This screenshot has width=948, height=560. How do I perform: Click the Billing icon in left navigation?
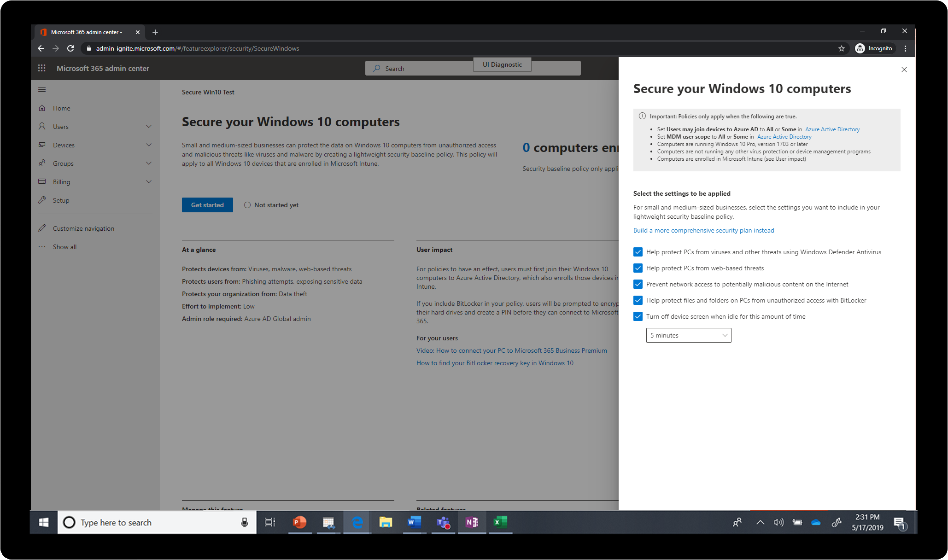pyautogui.click(x=42, y=181)
